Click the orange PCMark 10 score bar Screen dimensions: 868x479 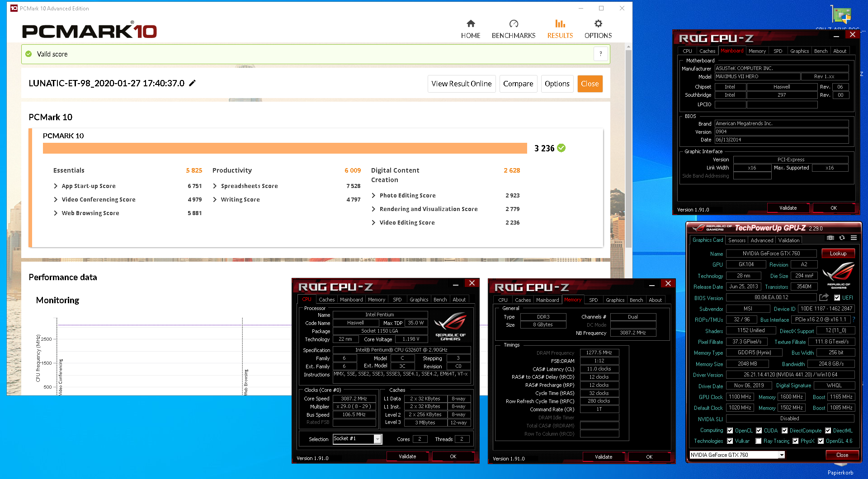click(285, 148)
